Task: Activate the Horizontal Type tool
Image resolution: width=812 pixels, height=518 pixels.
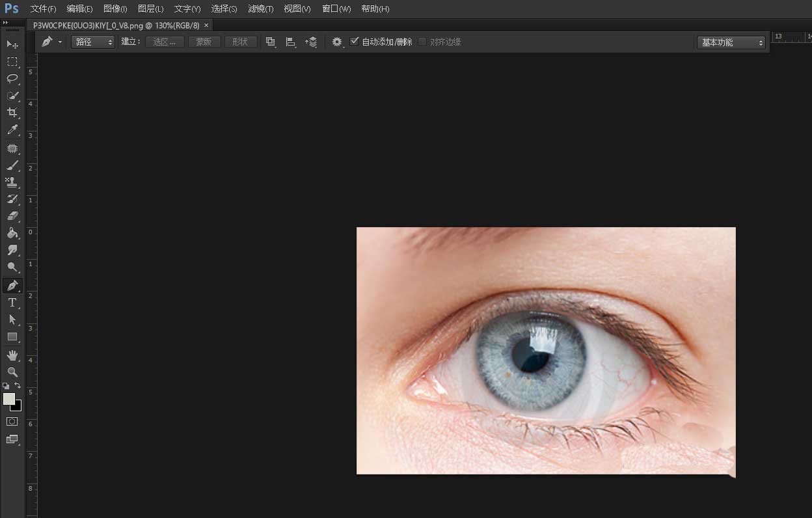Action: (x=12, y=303)
